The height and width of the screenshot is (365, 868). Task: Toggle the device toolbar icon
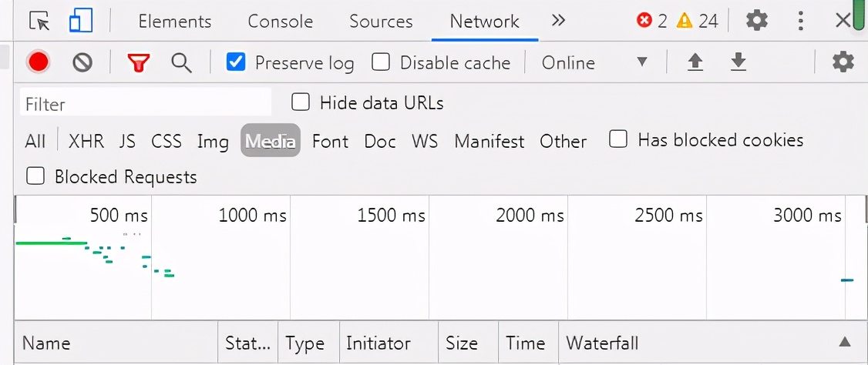(x=80, y=21)
